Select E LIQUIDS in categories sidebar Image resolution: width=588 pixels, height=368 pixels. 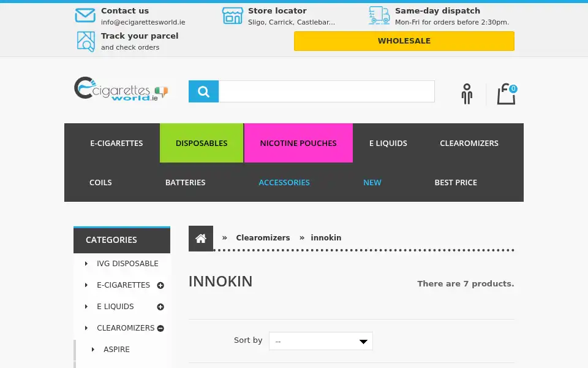(115, 307)
